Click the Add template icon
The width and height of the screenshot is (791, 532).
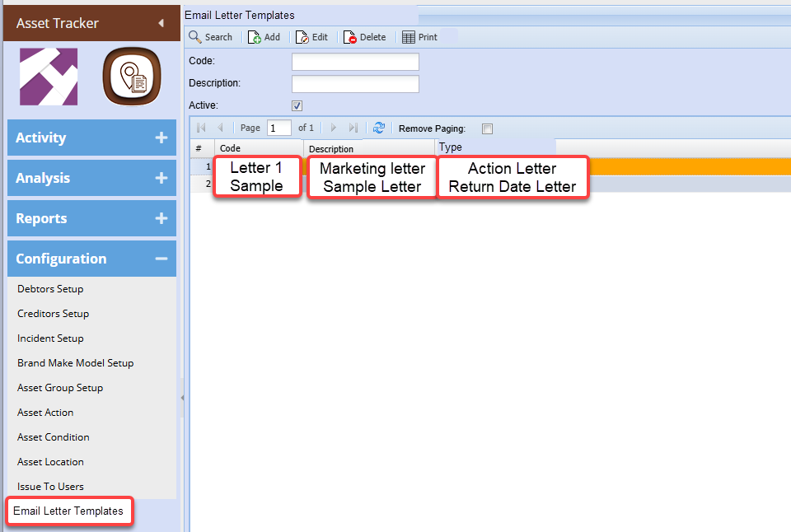pos(255,37)
